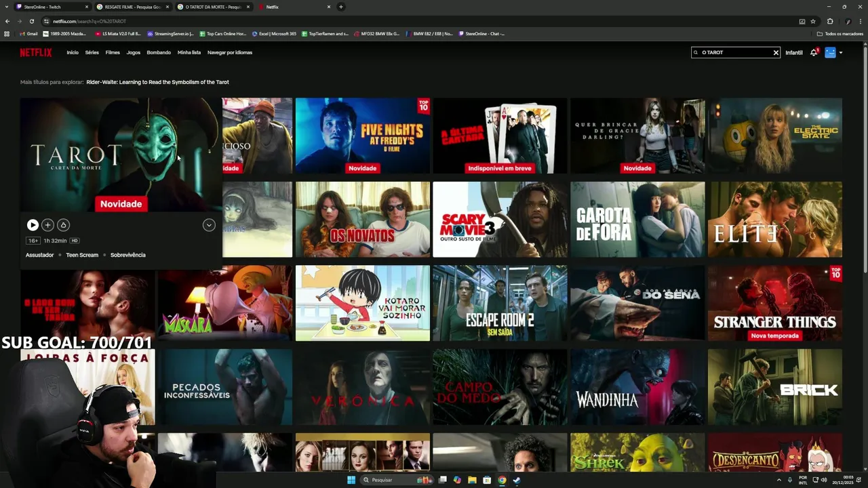Open the Windows Start menu
Viewport: 868px width, 488px height.
coord(351,480)
